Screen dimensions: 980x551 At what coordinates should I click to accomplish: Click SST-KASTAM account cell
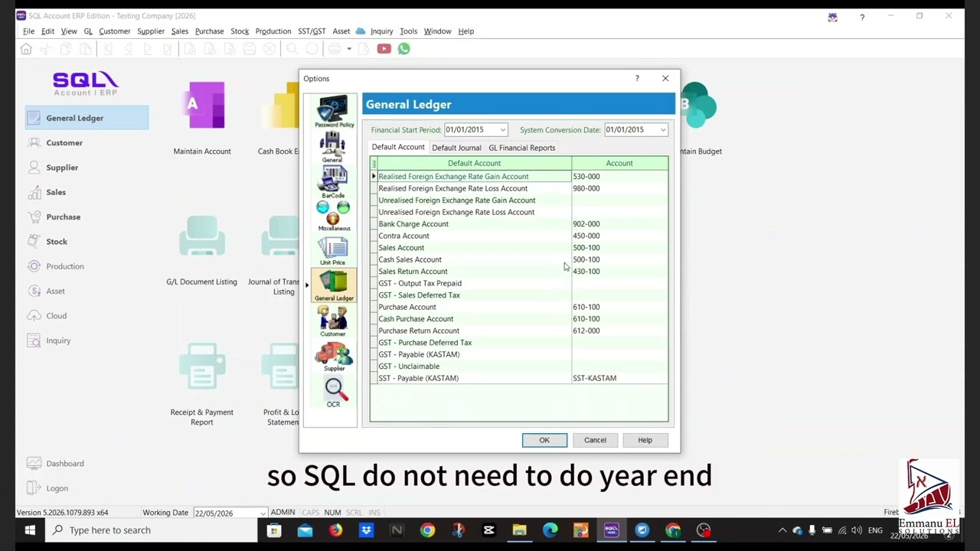tap(619, 378)
